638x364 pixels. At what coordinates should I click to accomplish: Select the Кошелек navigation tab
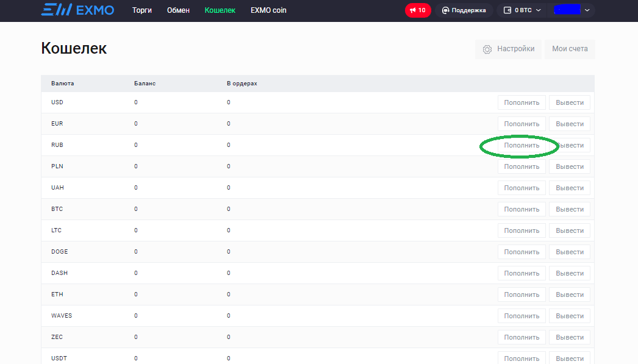pos(220,10)
